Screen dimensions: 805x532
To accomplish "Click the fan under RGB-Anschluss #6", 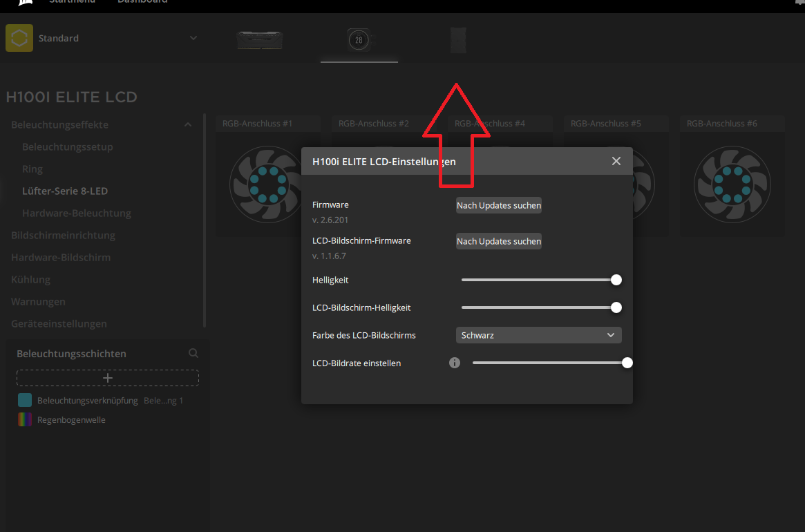I will (732, 185).
